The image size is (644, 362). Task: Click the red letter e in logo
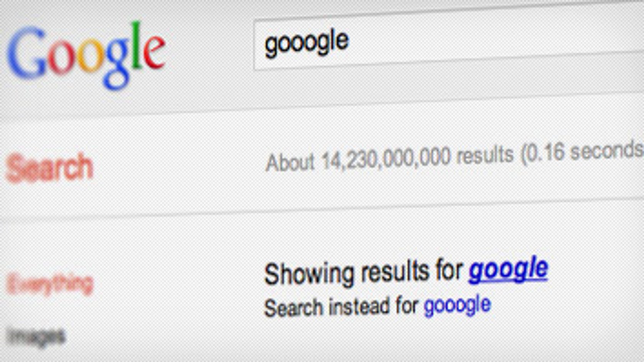tap(154, 51)
